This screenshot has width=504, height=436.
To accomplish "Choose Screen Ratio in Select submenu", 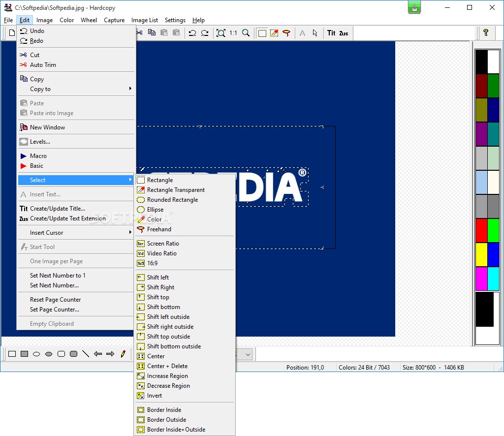I will [185, 244].
